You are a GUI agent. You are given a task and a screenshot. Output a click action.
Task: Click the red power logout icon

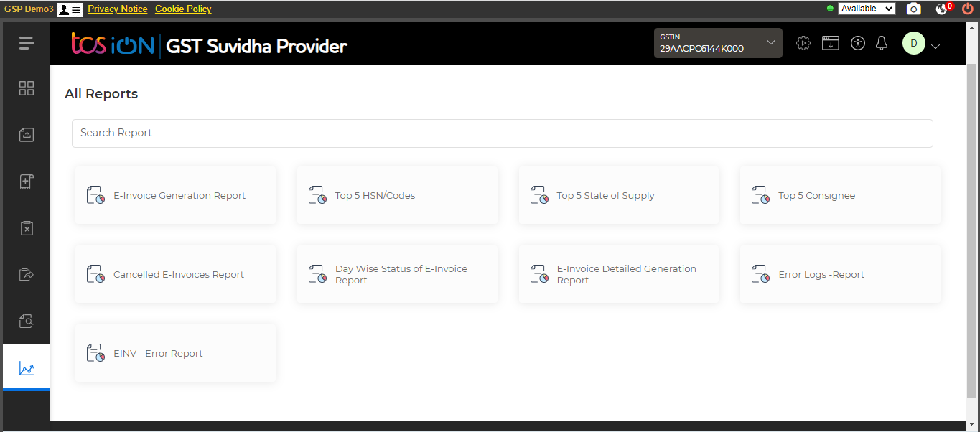coord(968,9)
